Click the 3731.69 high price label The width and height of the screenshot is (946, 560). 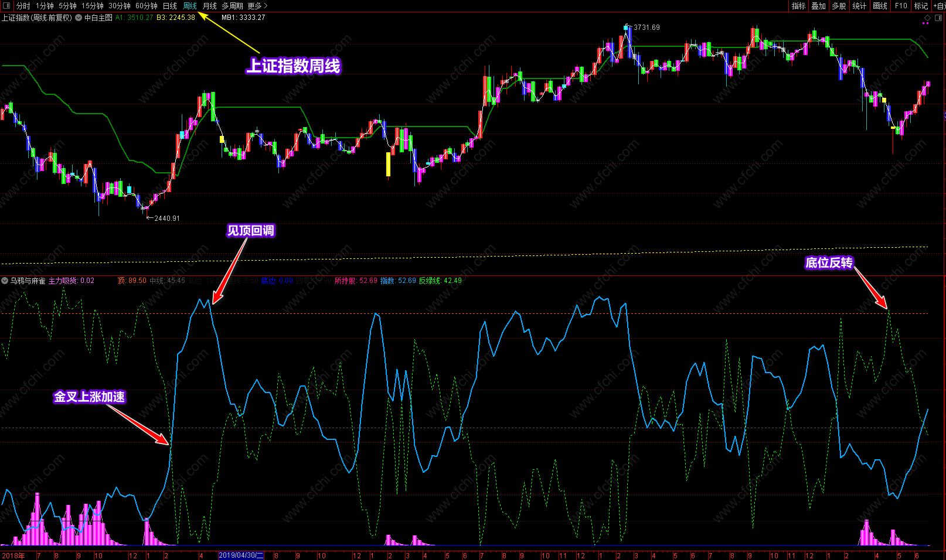tap(646, 28)
